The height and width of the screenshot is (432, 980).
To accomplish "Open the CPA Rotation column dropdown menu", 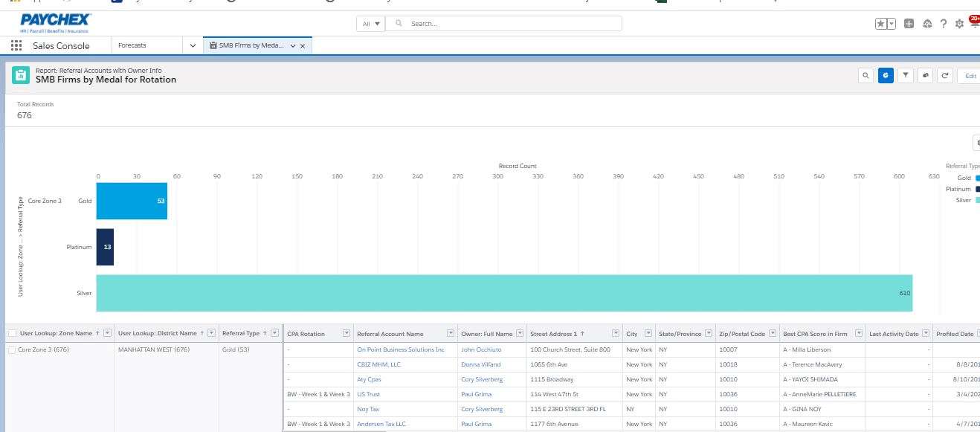I will point(346,334).
